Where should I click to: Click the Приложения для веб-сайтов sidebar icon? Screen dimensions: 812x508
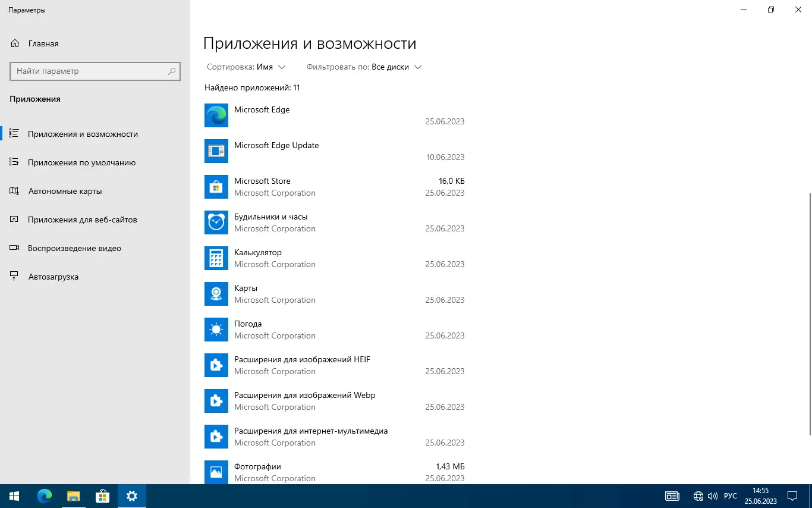pyautogui.click(x=15, y=219)
